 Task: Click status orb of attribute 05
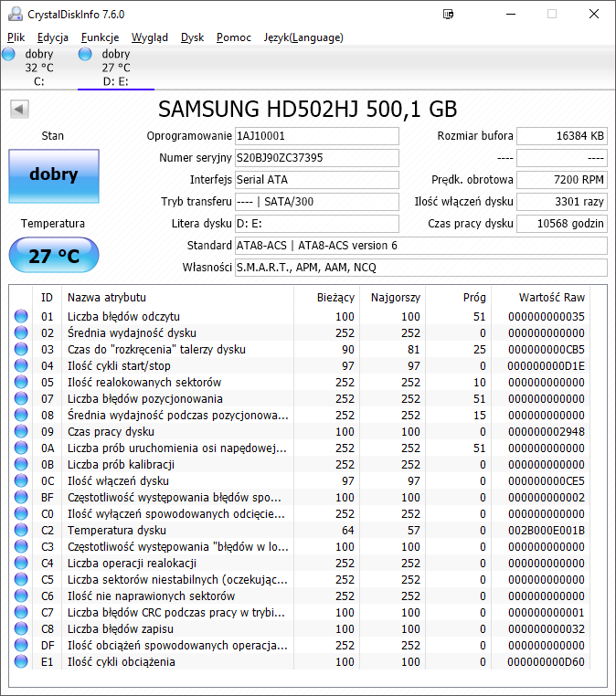(21, 382)
